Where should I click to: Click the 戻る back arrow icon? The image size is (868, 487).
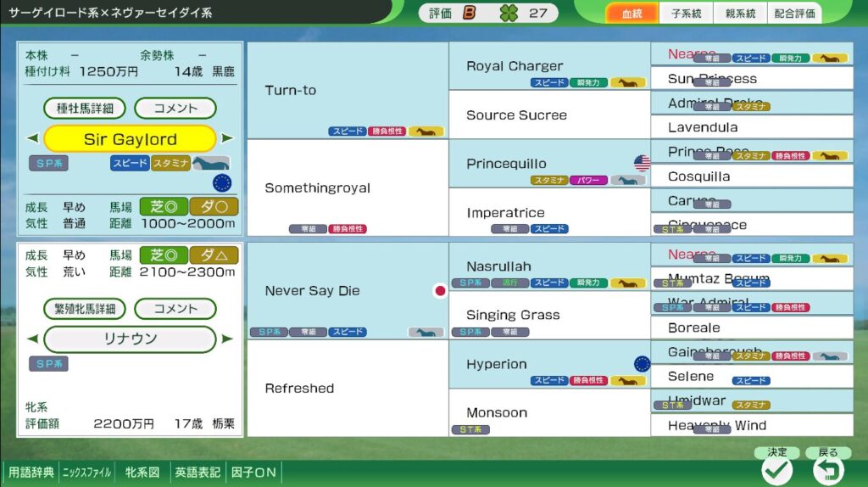point(827,469)
